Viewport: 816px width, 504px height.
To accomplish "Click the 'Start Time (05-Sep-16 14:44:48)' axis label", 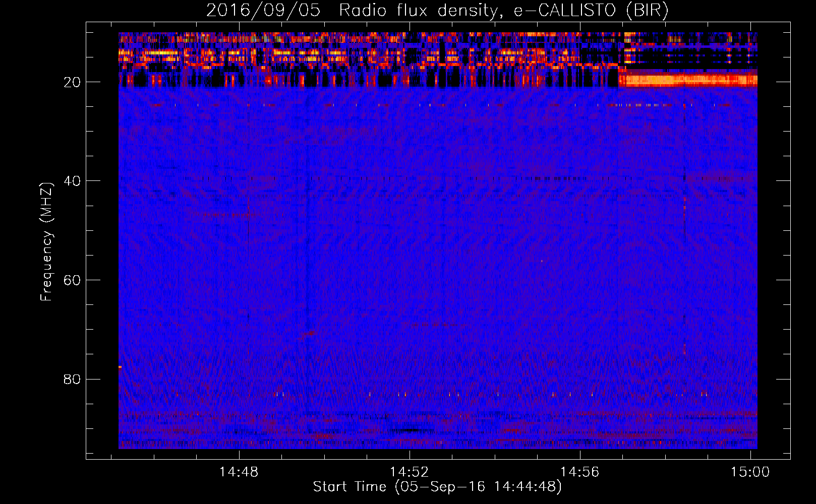I will click(437, 487).
